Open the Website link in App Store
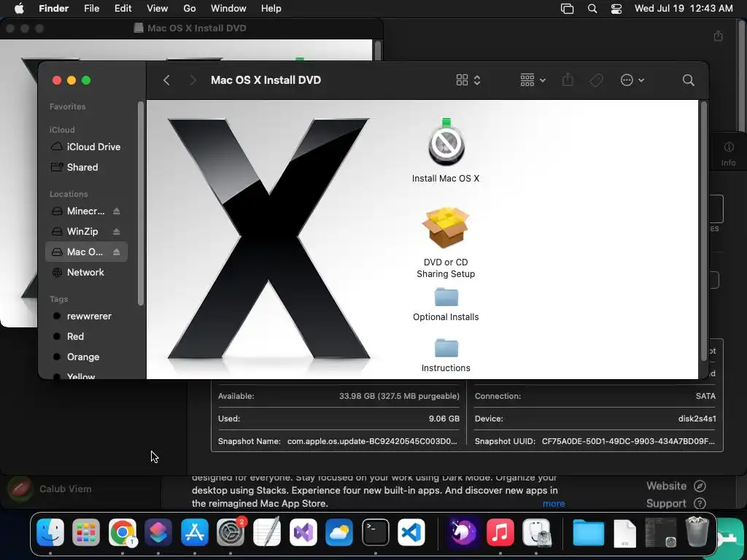The height and width of the screenshot is (560, 747). 676,486
